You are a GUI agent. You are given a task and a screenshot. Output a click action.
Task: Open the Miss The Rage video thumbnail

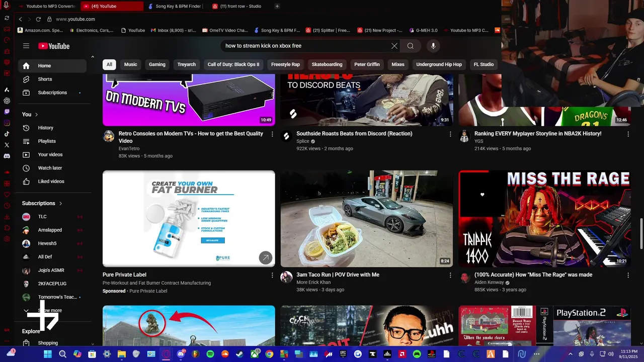pyautogui.click(x=545, y=219)
